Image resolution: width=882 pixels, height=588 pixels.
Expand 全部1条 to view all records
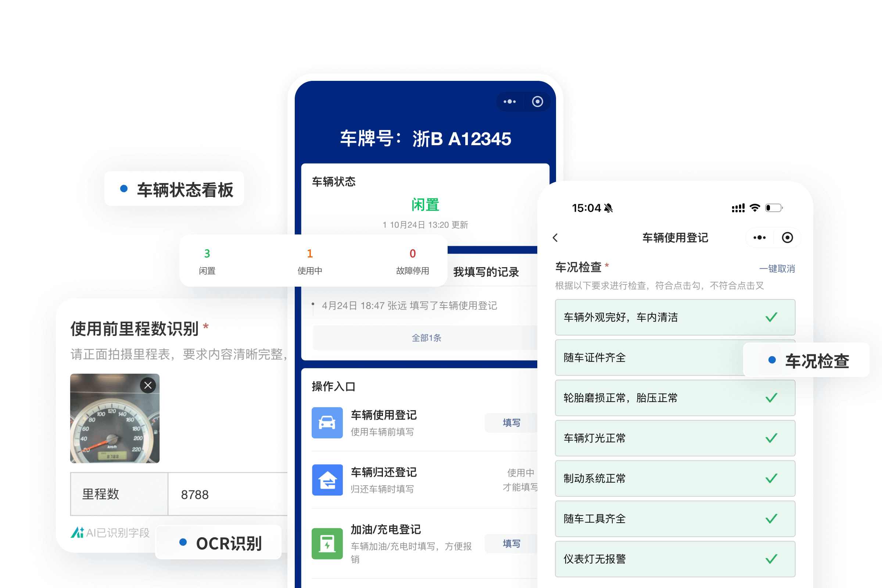(x=426, y=337)
